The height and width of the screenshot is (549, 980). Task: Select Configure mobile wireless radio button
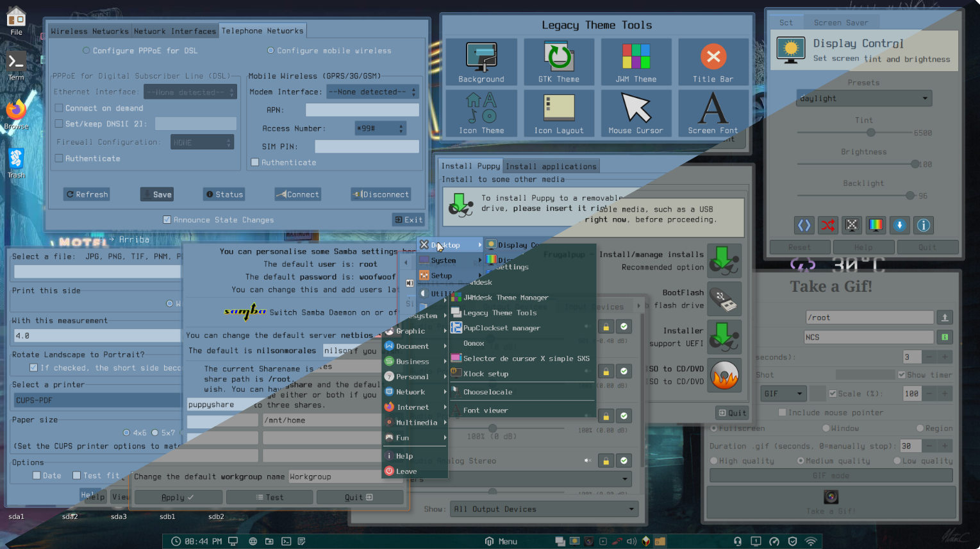pyautogui.click(x=270, y=51)
